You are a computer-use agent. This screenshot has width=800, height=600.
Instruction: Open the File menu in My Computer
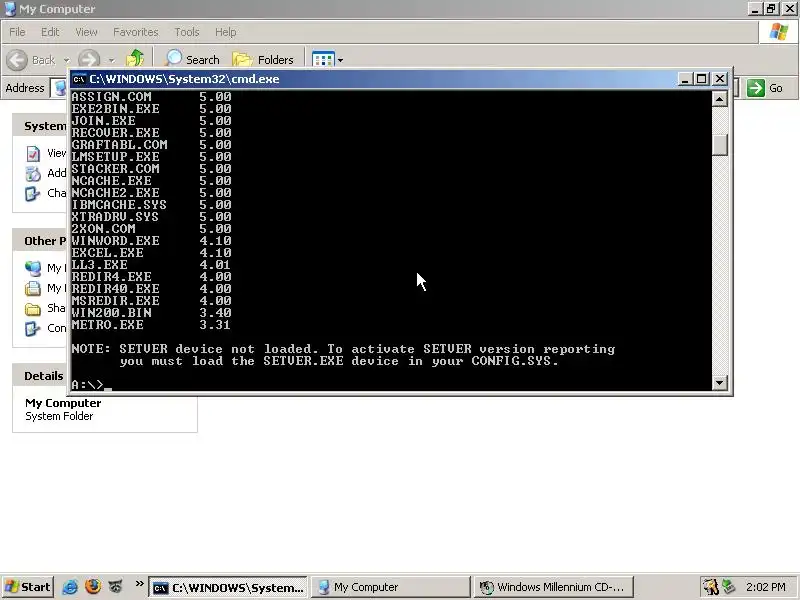(17, 32)
